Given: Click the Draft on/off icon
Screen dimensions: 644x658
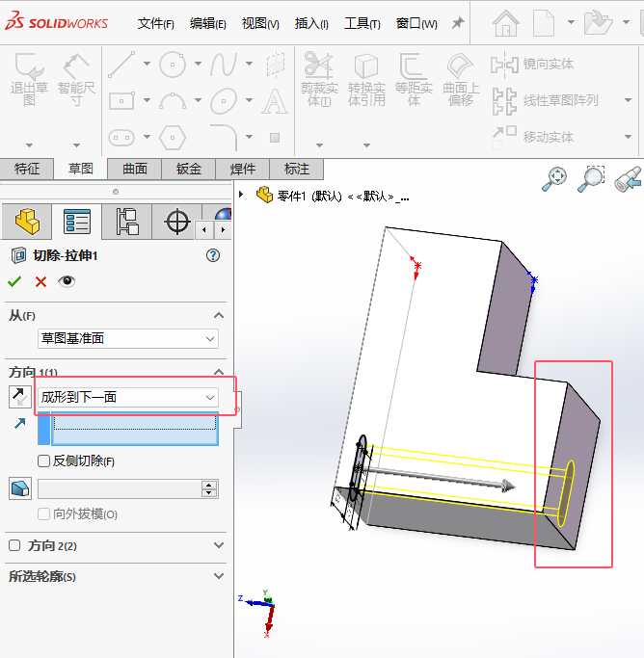Looking at the screenshot, I should [19, 488].
